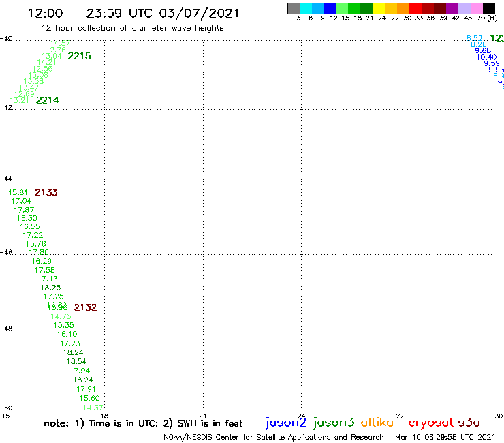Click the gray swatch in the color legend
The width and height of the screenshot is (504, 443).
pyautogui.click(x=294, y=8)
